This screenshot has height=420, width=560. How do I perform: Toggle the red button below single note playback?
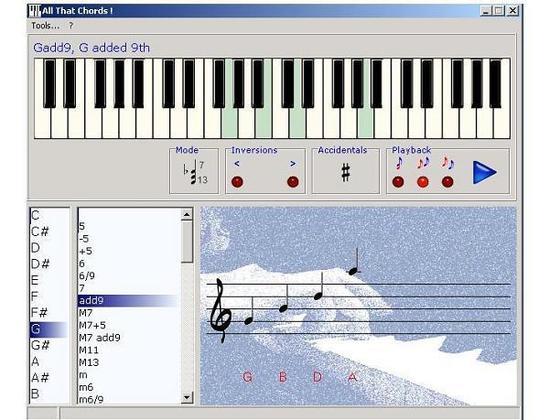pos(398,182)
